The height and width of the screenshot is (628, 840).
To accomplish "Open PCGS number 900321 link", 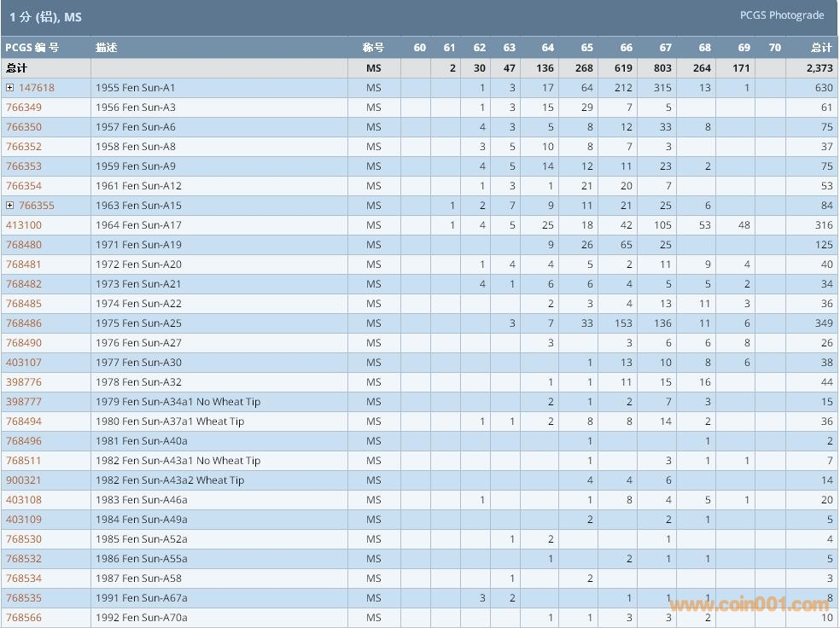I will (x=24, y=480).
